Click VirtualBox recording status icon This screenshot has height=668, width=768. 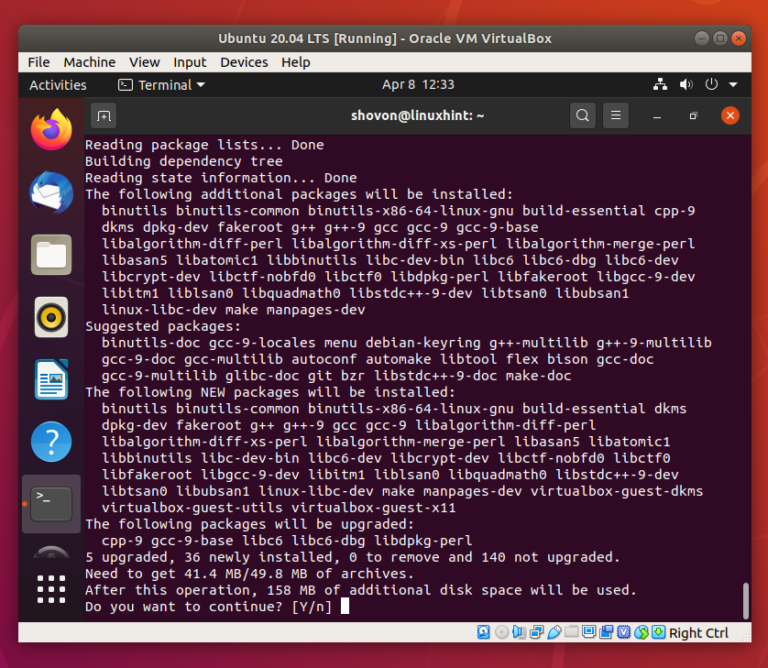pos(606,632)
